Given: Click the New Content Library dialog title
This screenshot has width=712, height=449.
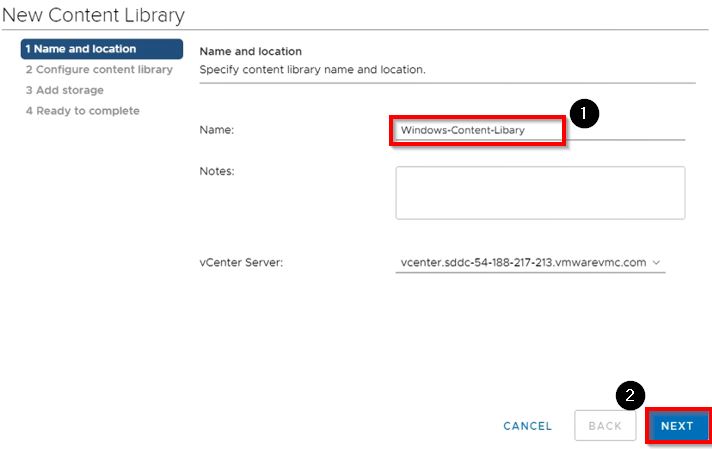Looking at the screenshot, I should coord(93,15).
